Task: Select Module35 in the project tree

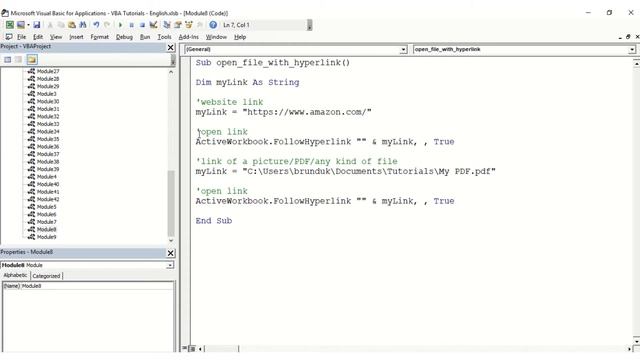Action: pos(48,139)
